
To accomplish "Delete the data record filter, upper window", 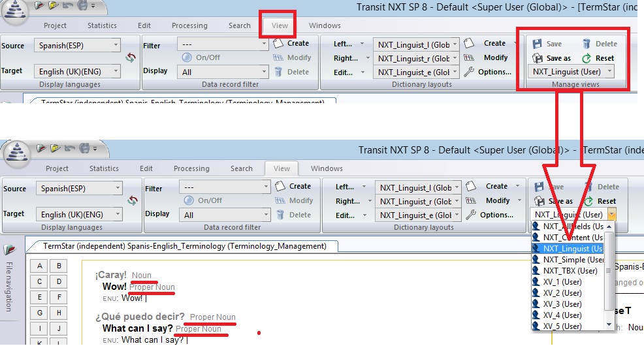I will point(291,72).
